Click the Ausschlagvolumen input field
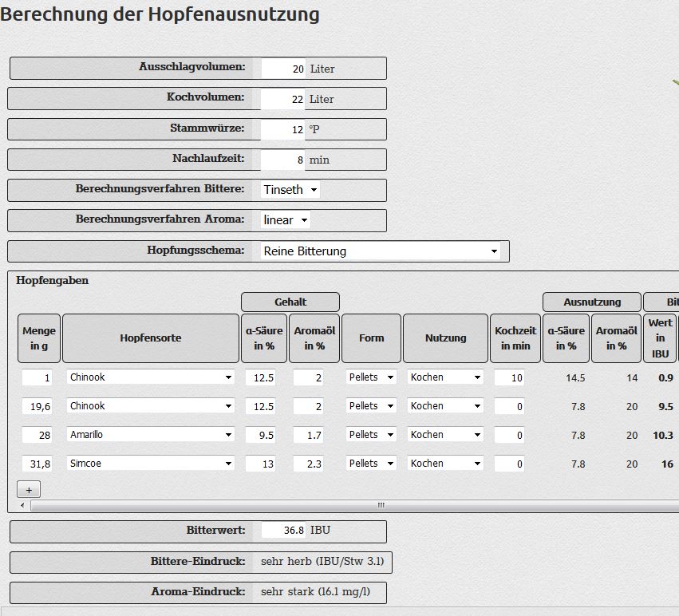This screenshot has height=616, width=679. click(x=283, y=69)
